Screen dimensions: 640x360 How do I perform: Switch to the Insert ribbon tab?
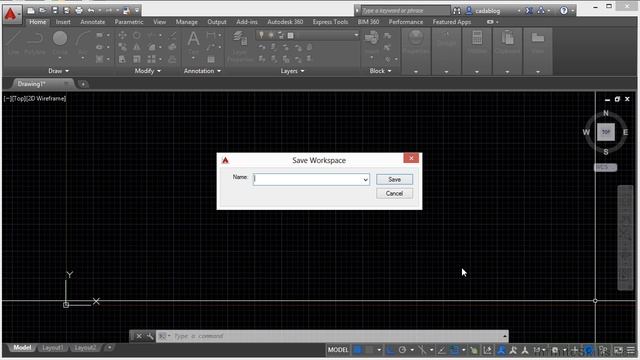coord(63,22)
